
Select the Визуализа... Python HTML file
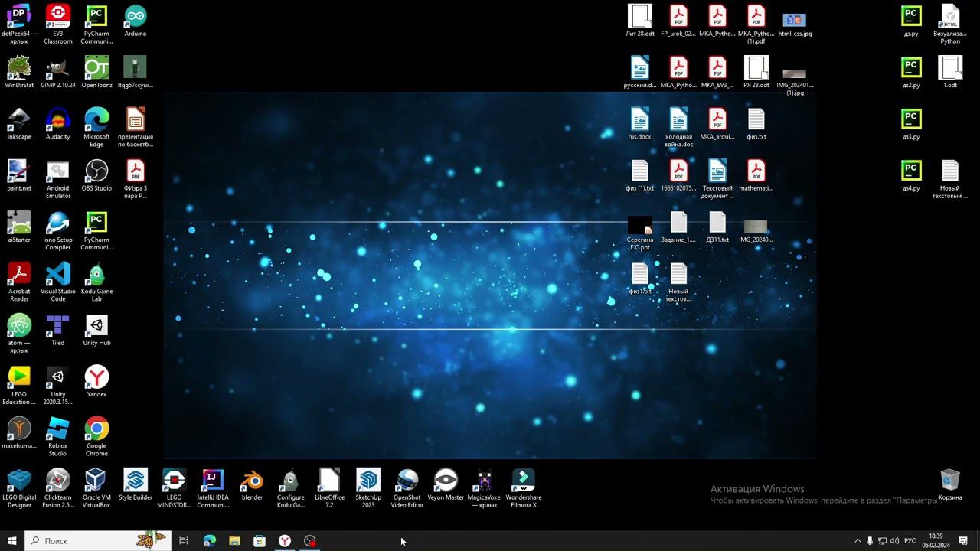pyautogui.click(x=950, y=23)
